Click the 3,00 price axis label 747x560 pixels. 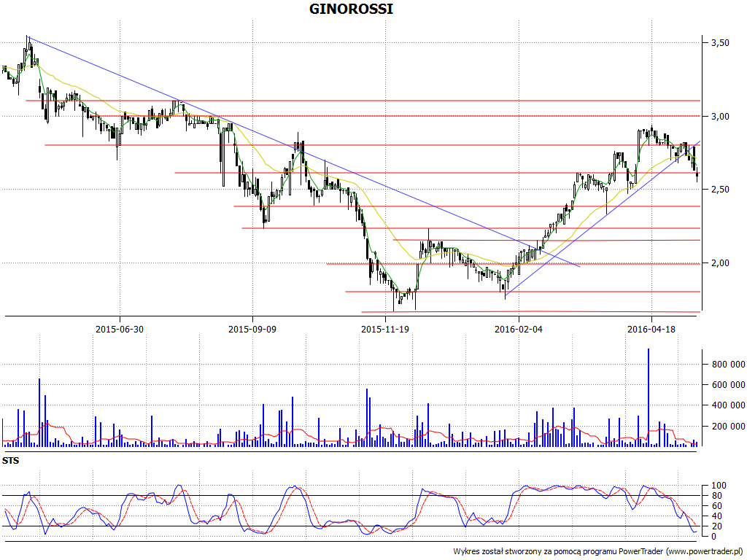pyautogui.click(x=720, y=116)
